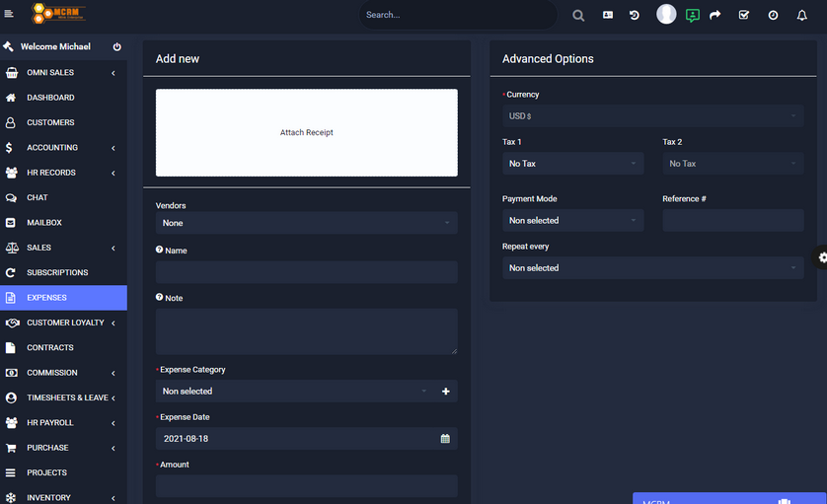Open the Vendors dropdown

point(306,223)
